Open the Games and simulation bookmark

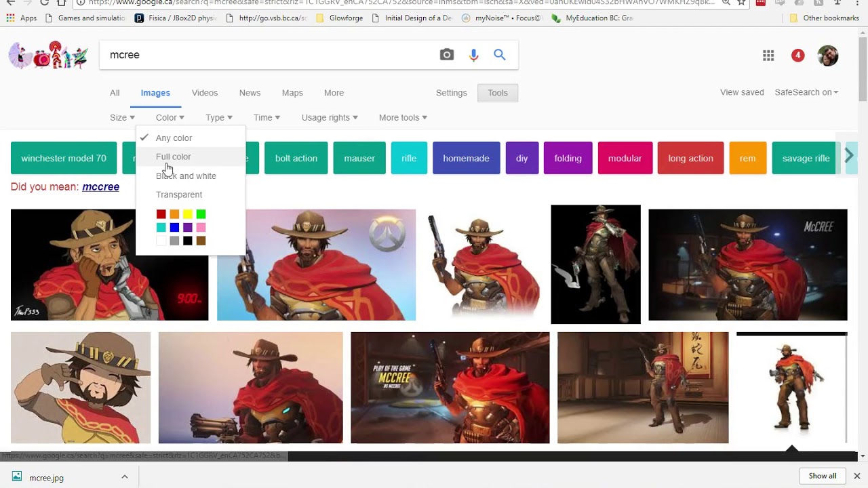point(85,18)
